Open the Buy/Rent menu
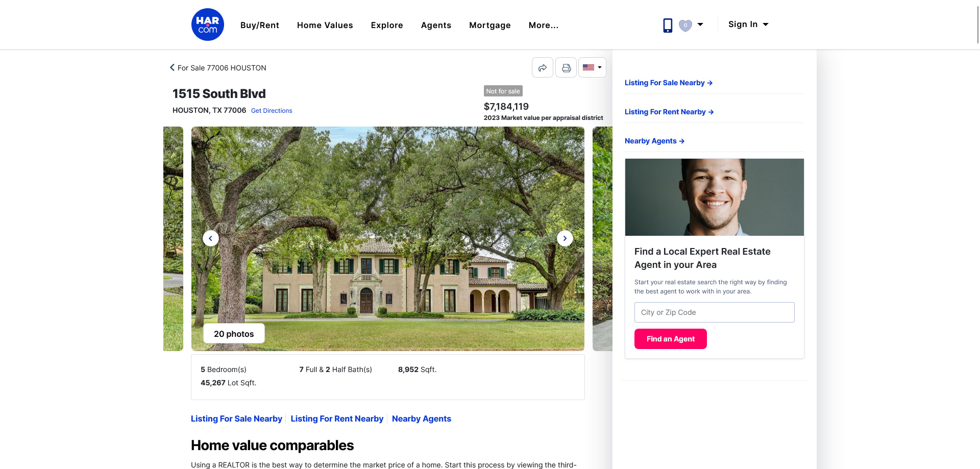Image resolution: width=980 pixels, height=469 pixels. pyautogui.click(x=260, y=25)
